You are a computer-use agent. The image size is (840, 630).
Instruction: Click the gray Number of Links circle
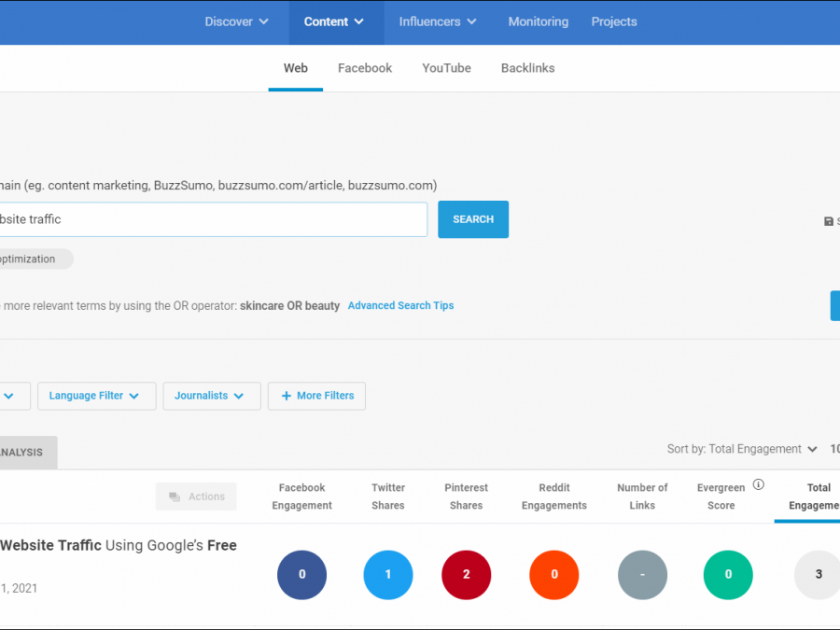[x=642, y=575]
